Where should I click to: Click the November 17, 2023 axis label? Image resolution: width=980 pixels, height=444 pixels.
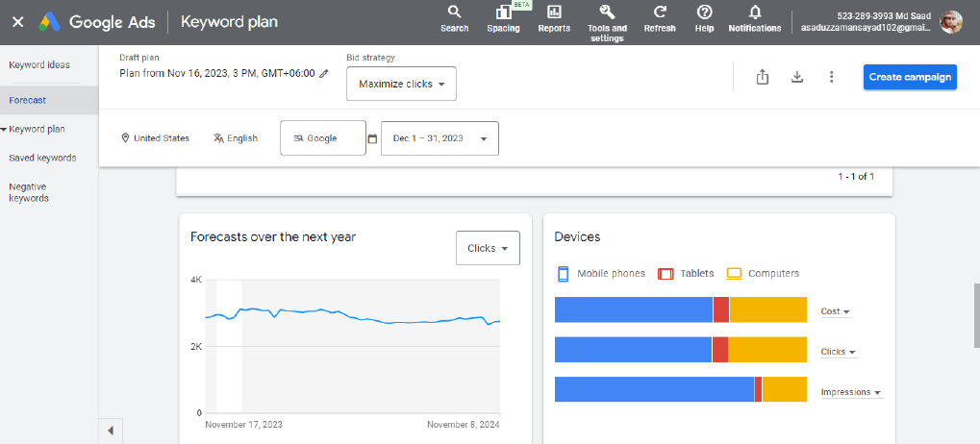pos(243,425)
